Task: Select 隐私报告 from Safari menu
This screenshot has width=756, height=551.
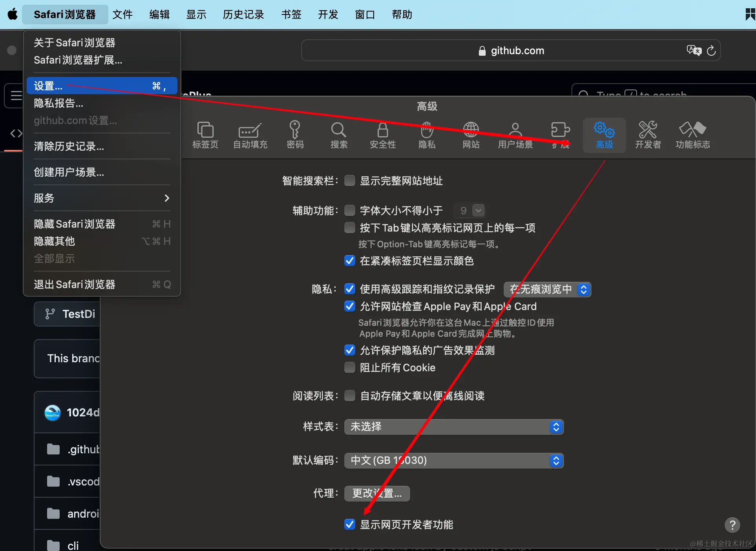Action: click(x=58, y=103)
